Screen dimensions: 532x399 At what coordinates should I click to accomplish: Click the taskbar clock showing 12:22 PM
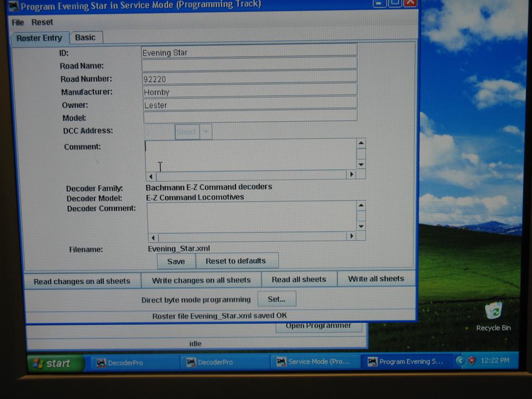(x=495, y=361)
